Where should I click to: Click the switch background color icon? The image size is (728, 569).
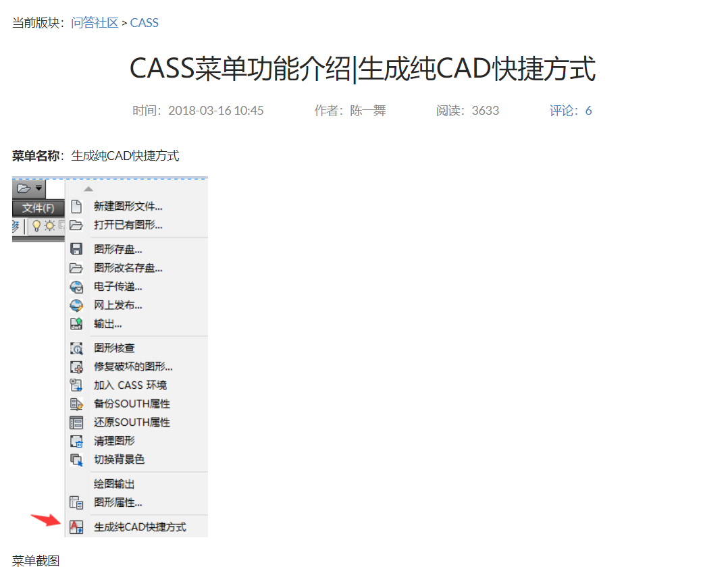(x=76, y=460)
